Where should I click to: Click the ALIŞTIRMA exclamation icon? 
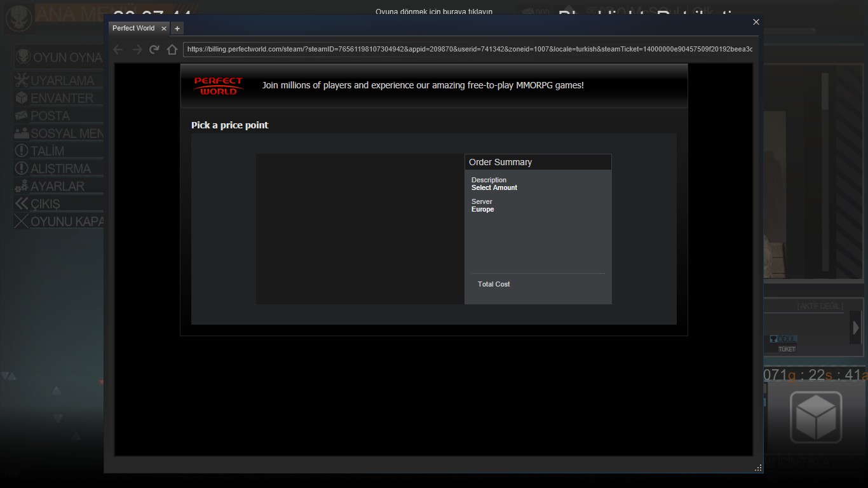[x=22, y=169]
